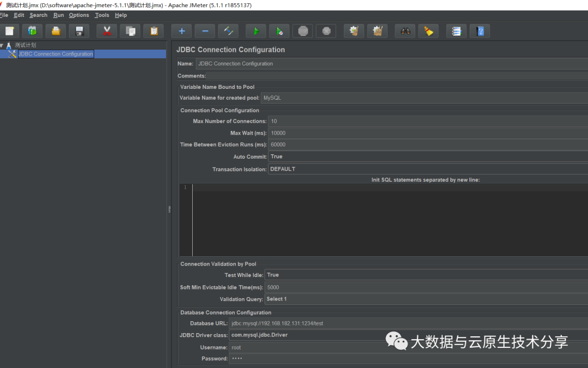This screenshot has height=368, width=588.
Task: Click the Paste clipboard icon
Action: click(x=154, y=31)
